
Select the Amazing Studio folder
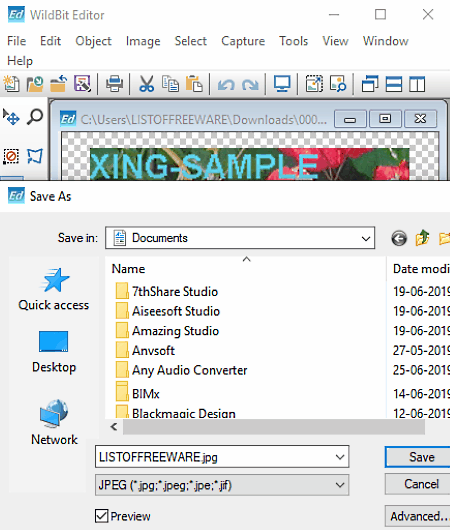[x=167, y=331]
